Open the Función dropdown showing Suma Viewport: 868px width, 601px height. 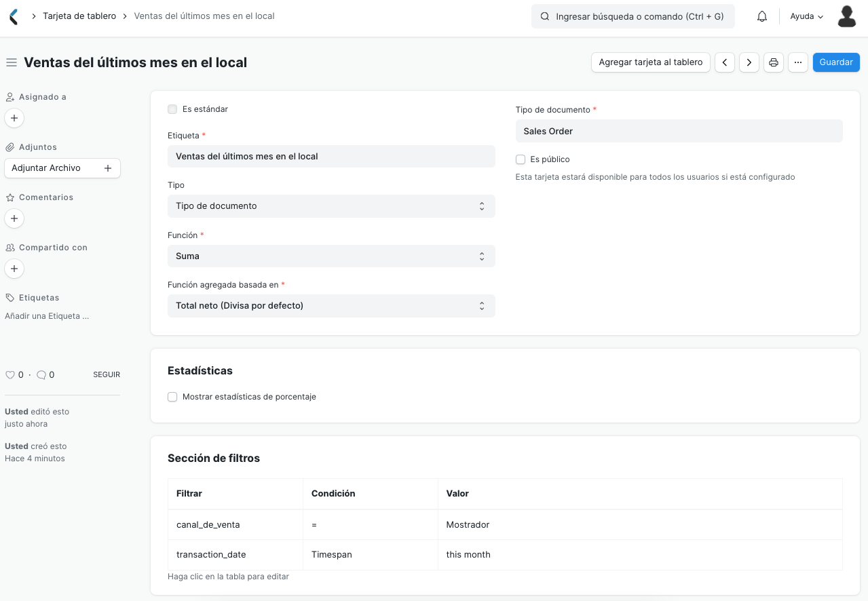331,256
